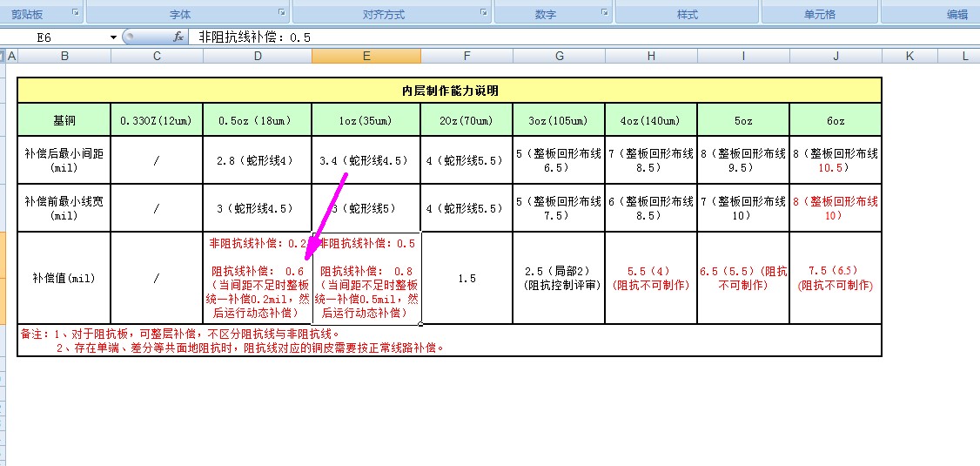Select column K header
980x466 pixels.
tap(910, 57)
